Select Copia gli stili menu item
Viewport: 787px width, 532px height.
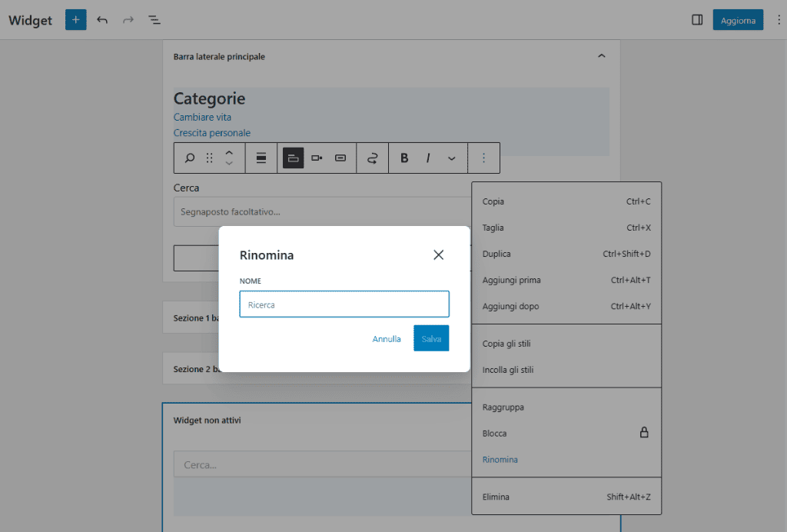coord(566,344)
